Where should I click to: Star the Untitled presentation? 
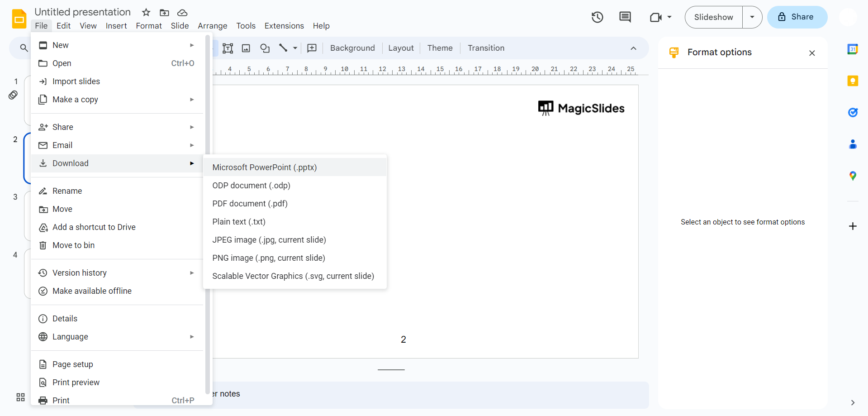[x=146, y=12]
